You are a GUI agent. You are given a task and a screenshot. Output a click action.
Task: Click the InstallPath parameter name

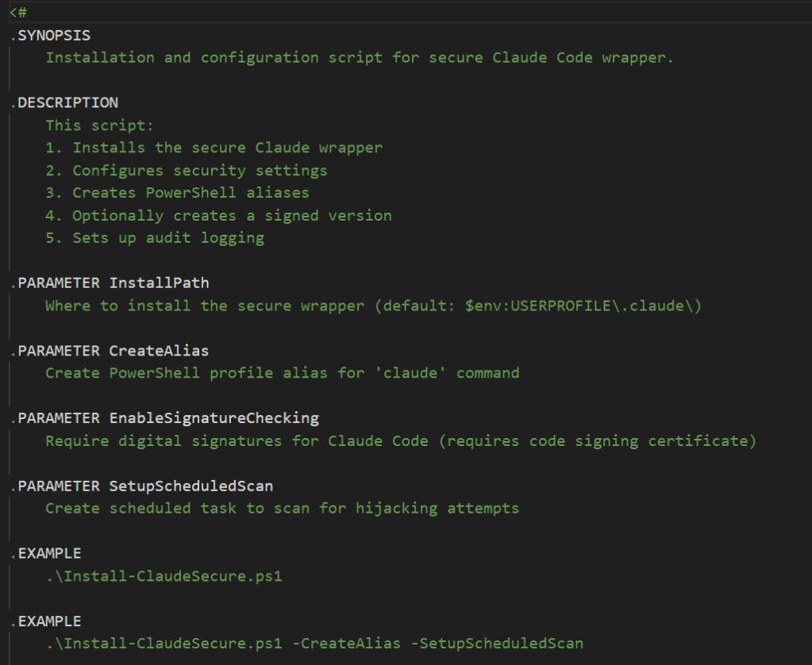click(159, 283)
